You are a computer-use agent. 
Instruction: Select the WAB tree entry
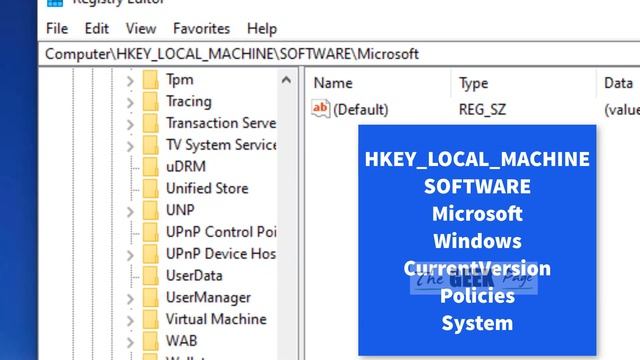pos(182,341)
